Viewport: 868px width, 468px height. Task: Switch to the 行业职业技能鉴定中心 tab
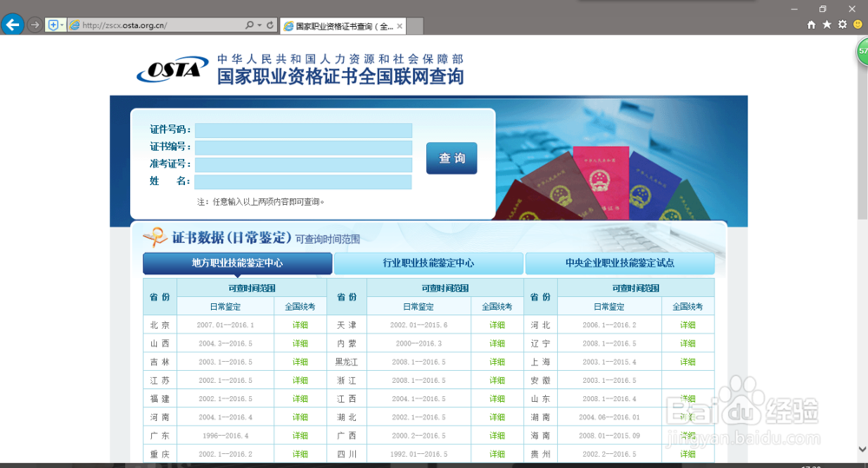429,263
